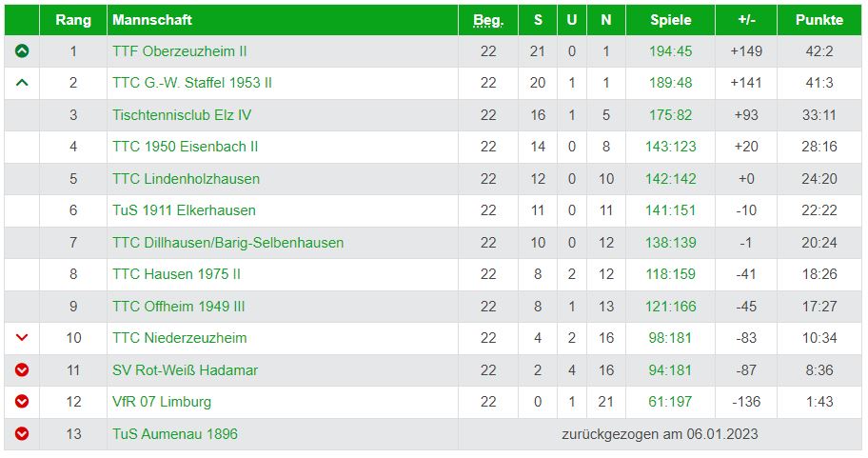The height and width of the screenshot is (458, 868).
Task: Select Tischtennisclub Elz IV team link
Action: coord(182,115)
